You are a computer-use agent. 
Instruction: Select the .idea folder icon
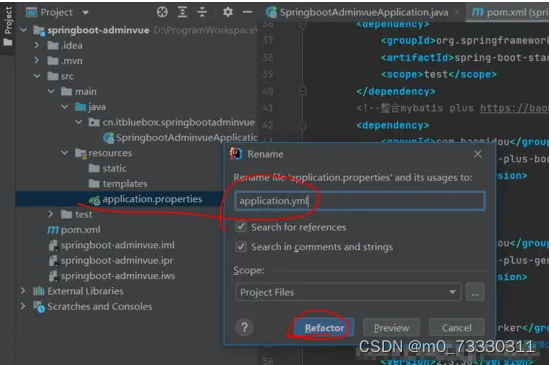point(53,45)
